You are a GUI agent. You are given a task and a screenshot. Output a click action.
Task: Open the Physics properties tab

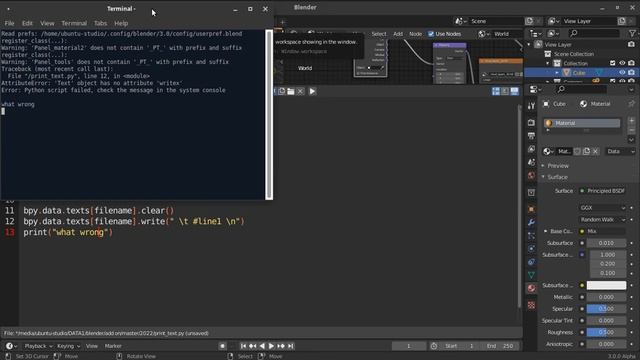click(531, 249)
